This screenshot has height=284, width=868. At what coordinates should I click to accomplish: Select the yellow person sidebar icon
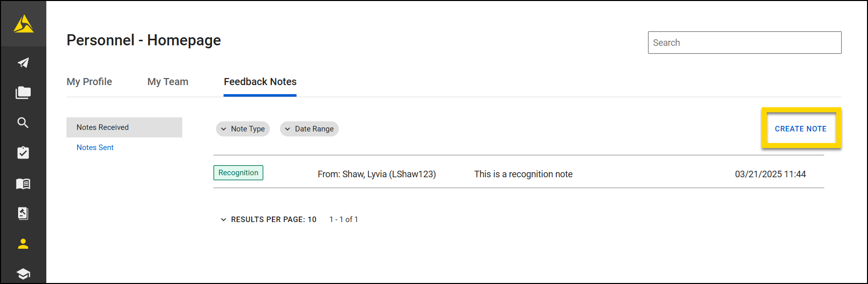click(23, 244)
